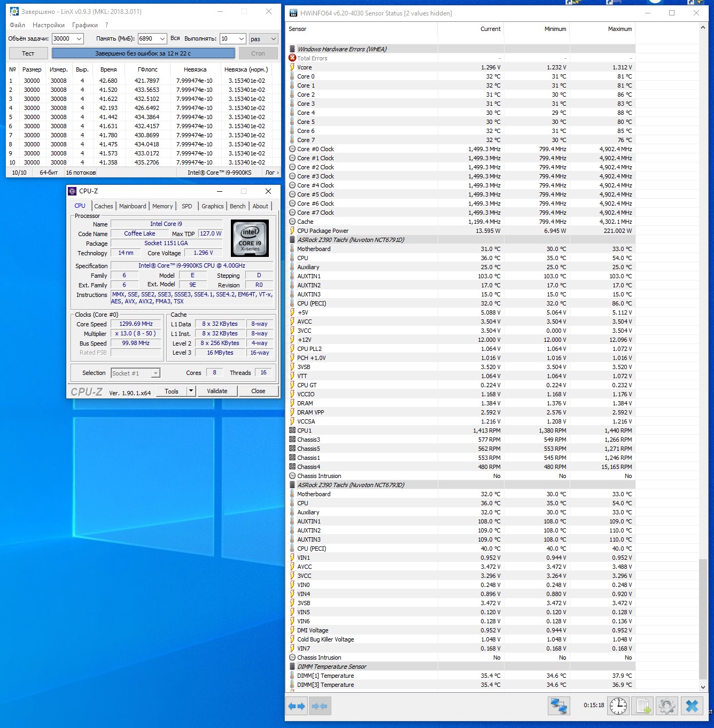Click the Intel Core i9 logo in CPU-Z
The image size is (714, 728).
tap(250, 238)
